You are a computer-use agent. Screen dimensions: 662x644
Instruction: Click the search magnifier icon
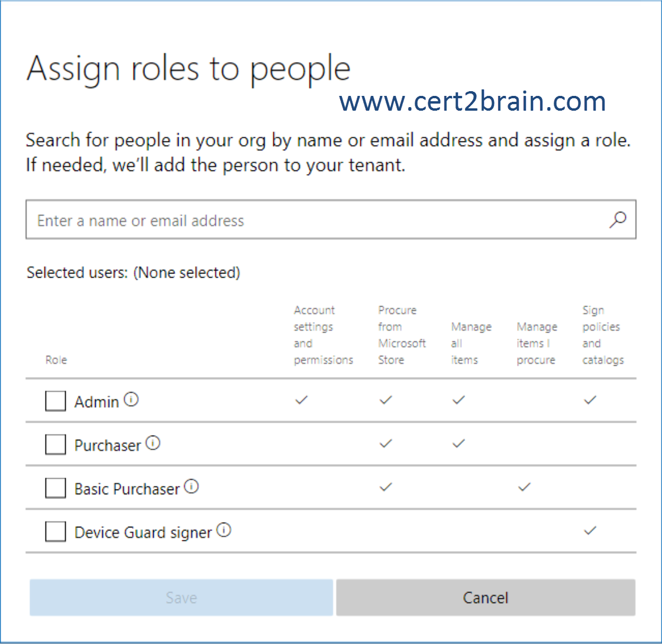coord(617,220)
